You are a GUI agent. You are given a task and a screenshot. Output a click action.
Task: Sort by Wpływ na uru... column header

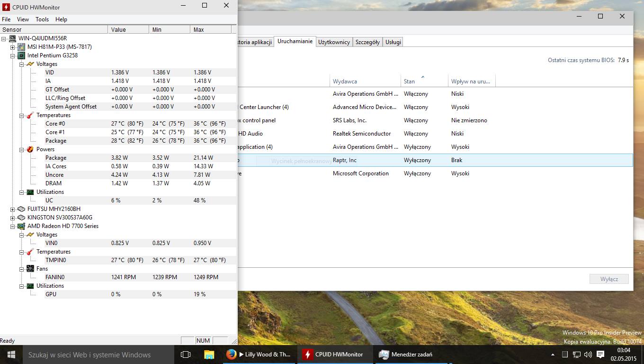[472, 81]
